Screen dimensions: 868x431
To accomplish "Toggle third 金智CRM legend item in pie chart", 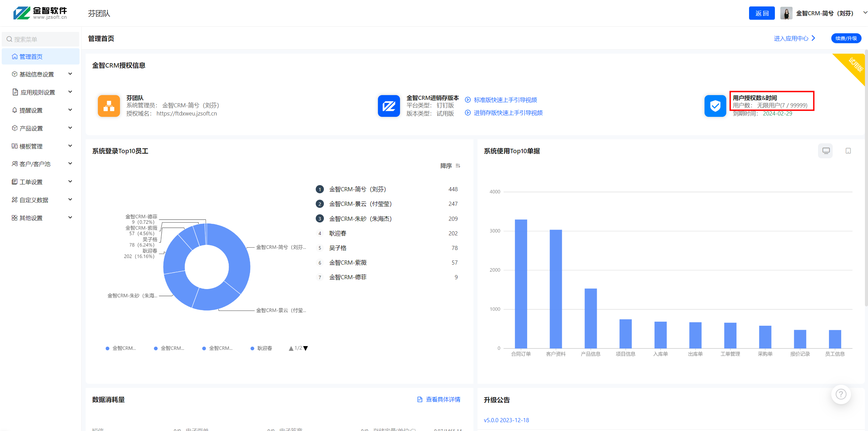I will (217, 348).
